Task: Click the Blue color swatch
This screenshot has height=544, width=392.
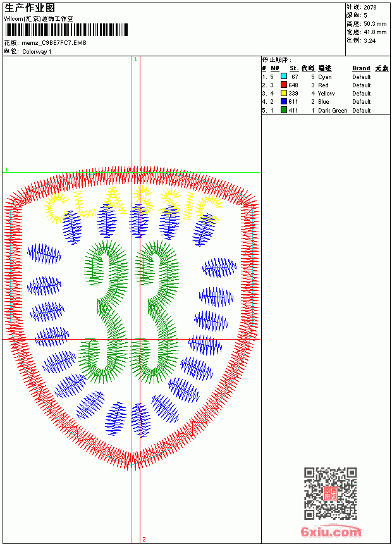Action: 284,101
